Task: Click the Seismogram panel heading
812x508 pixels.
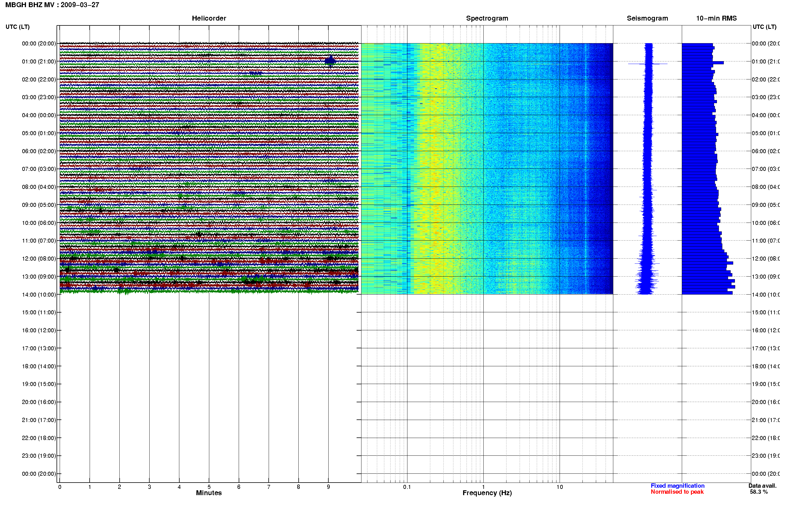Action: click(x=647, y=19)
